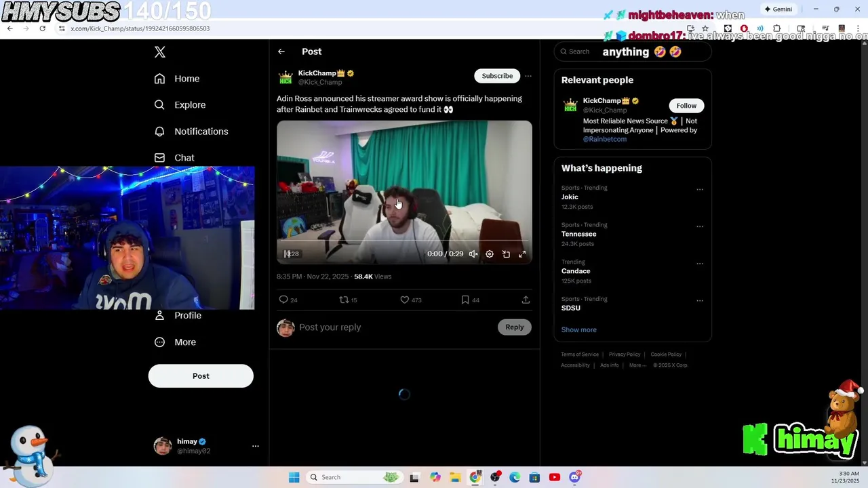
Task: Open himay account menu three dots
Action: [256, 446]
